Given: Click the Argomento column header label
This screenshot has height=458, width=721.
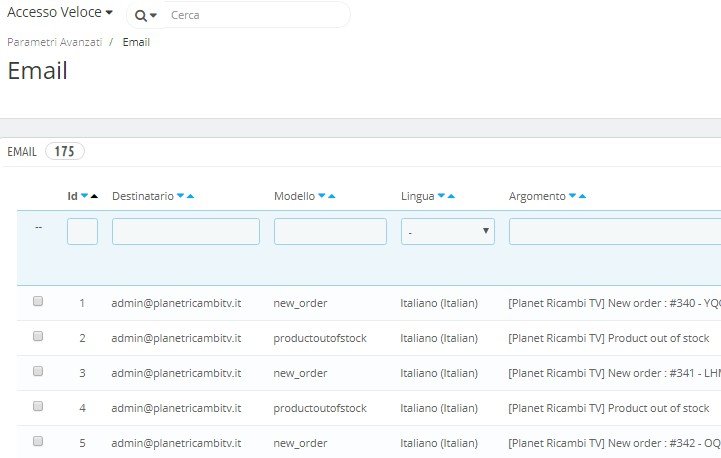Looking at the screenshot, I should click(537, 196).
